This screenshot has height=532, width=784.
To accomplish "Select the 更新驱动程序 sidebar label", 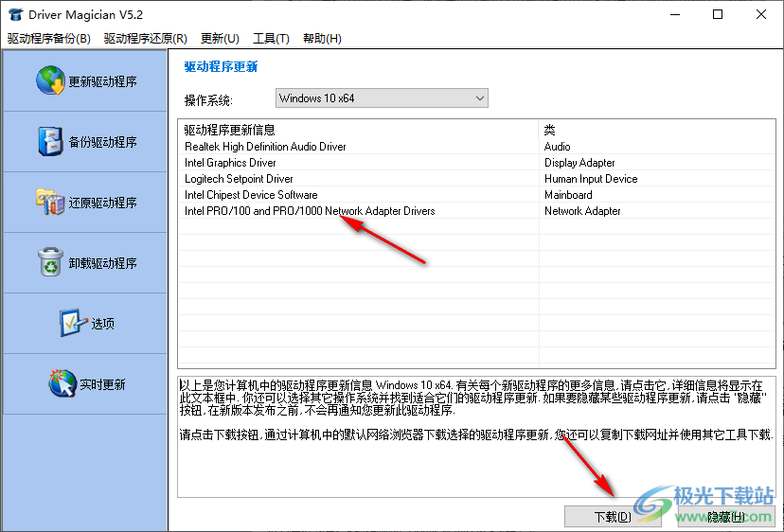I will [x=102, y=81].
